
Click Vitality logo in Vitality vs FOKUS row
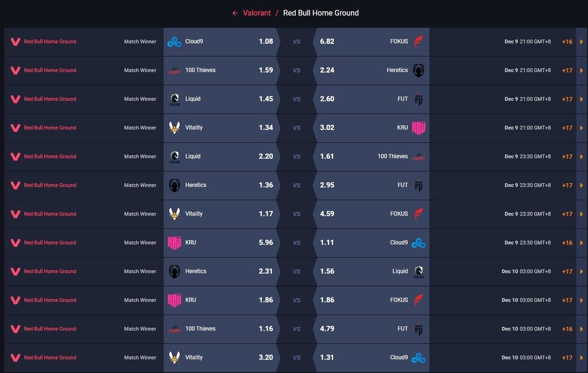[x=175, y=214]
